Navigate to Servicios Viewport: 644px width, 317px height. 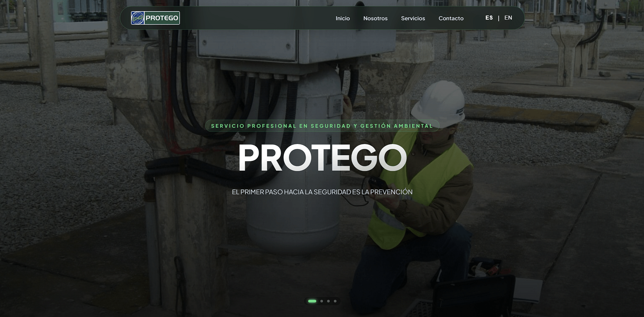[413, 18]
